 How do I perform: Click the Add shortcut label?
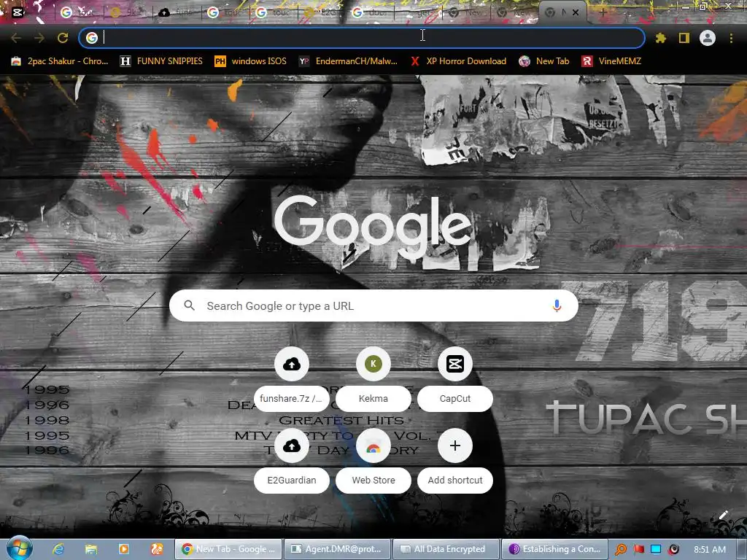(455, 481)
